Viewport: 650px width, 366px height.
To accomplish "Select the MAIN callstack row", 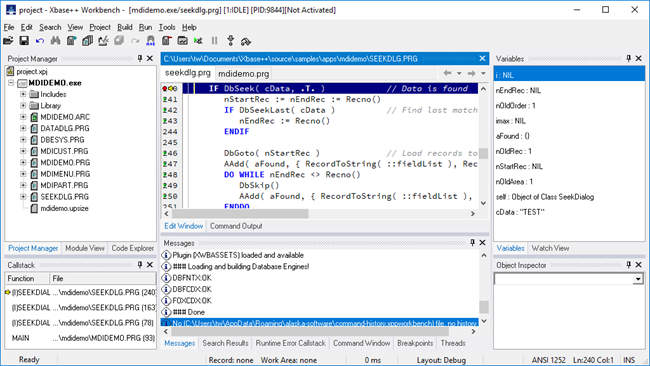I will tap(80, 338).
